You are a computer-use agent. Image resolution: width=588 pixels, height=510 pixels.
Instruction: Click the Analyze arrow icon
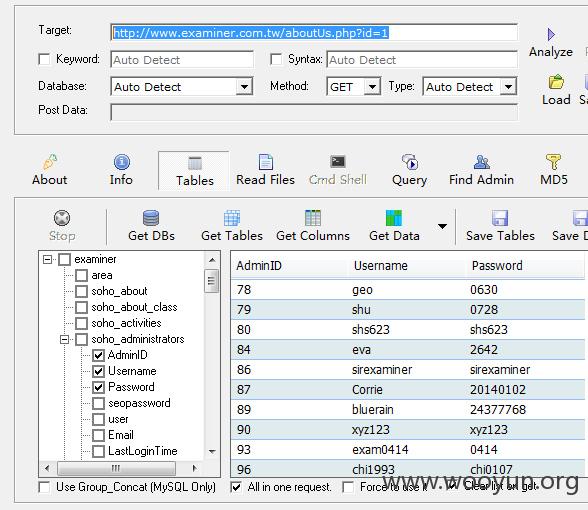pyautogui.click(x=551, y=34)
